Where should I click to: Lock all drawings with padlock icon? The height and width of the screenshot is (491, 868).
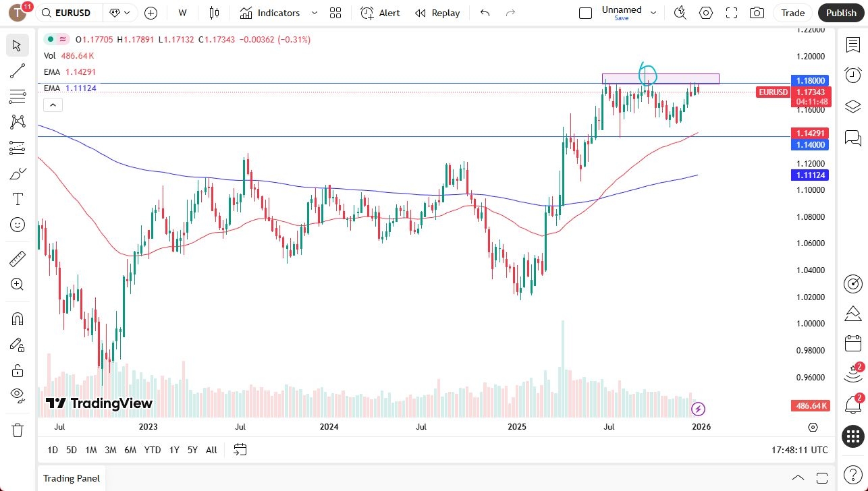pyautogui.click(x=17, y=370)
